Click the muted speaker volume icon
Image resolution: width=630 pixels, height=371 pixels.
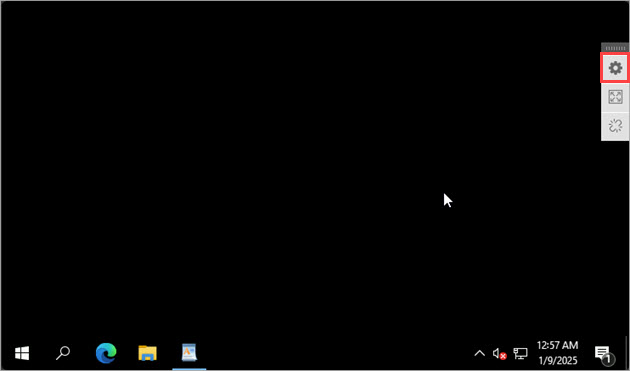click(499, 354)
